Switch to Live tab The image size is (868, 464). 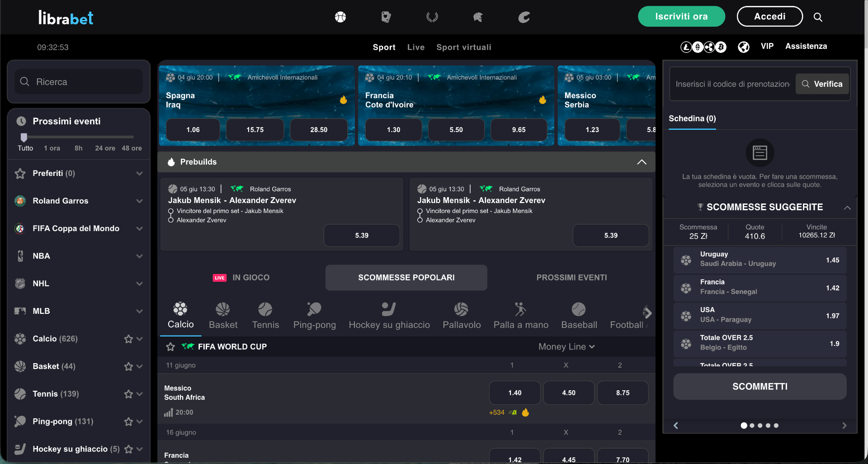tap(415, 47)
